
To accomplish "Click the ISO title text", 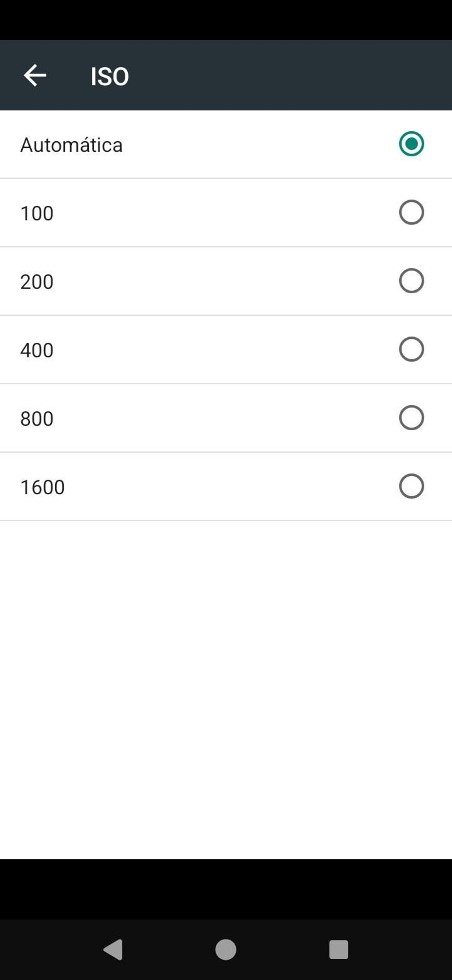I will [110, 77].
